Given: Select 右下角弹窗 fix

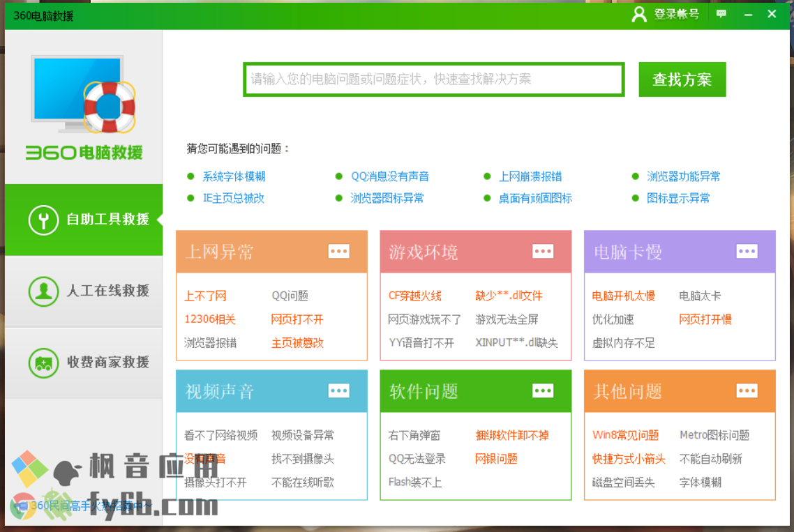Looking at the screenshot, I should [x=414, y=435].
